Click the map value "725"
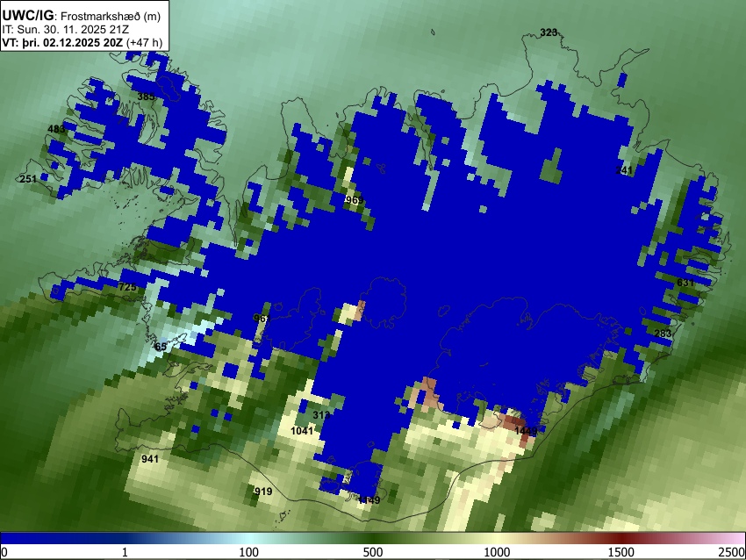 (x=127, y=287)
